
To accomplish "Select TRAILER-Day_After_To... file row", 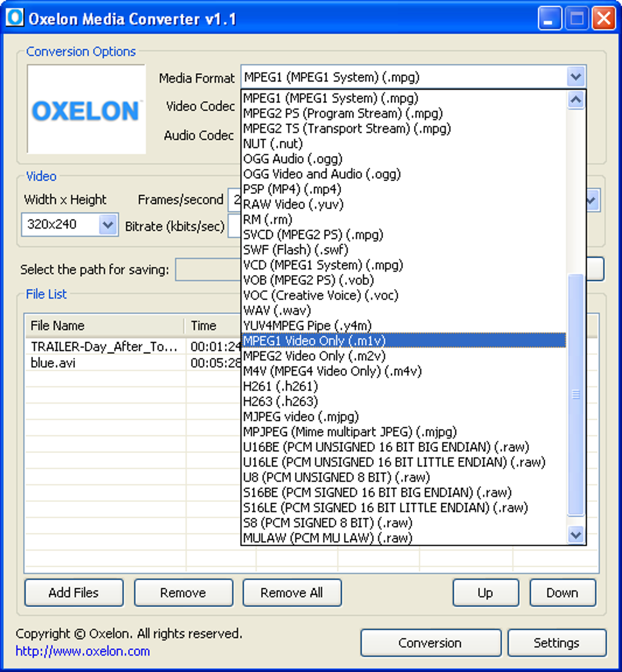I will pos(133,346).
